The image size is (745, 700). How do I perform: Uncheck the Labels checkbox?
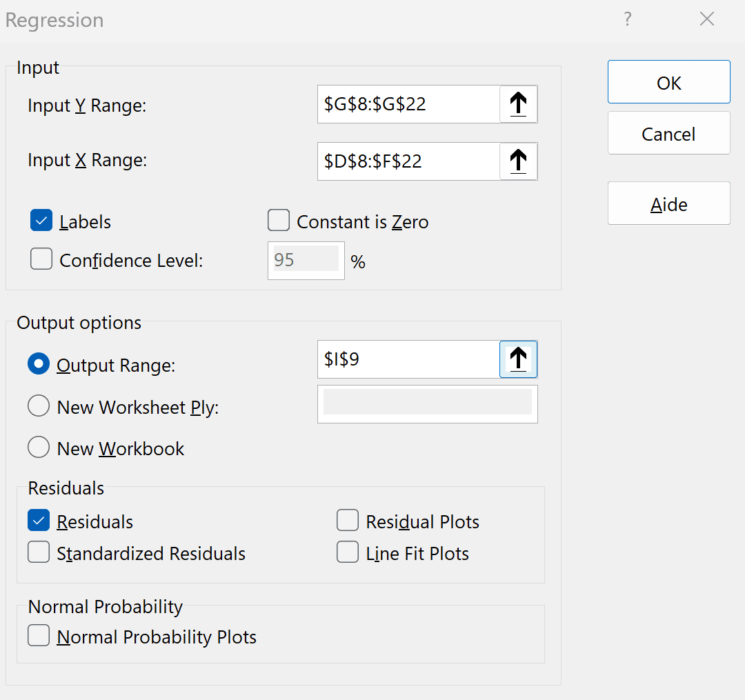pos(41,221)
